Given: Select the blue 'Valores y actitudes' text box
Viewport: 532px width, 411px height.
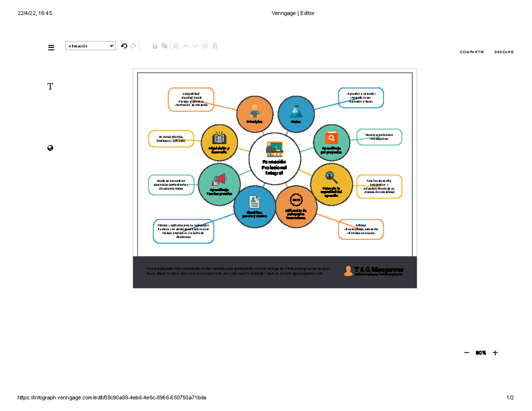Looking at the screenshot, I should pyautogui.click(x=184, y=231).
